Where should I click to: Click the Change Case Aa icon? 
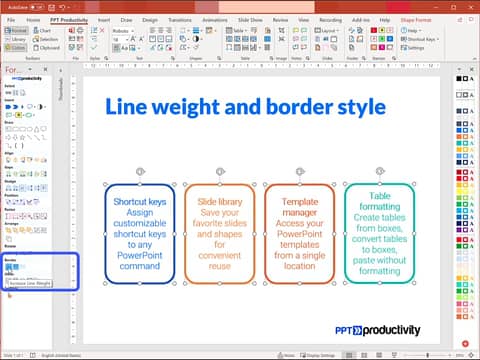click(124, 48)
